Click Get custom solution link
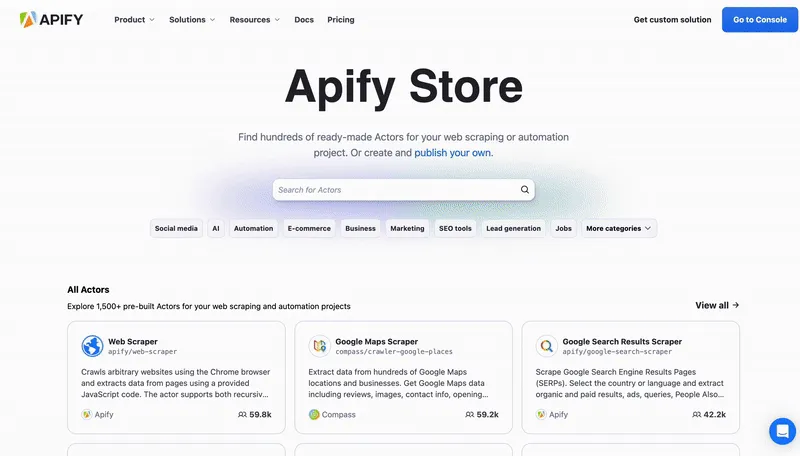Viewport: 800px width, 456px height. [672, 19]
